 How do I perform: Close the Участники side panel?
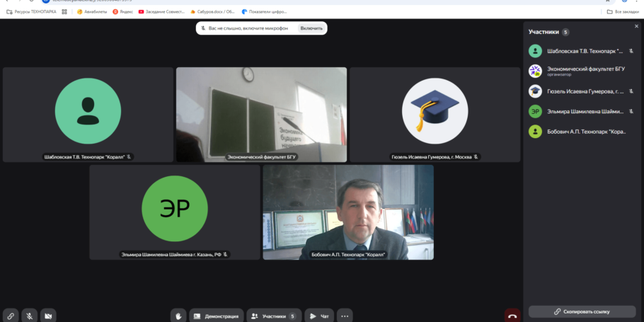(x=635, y=26)
